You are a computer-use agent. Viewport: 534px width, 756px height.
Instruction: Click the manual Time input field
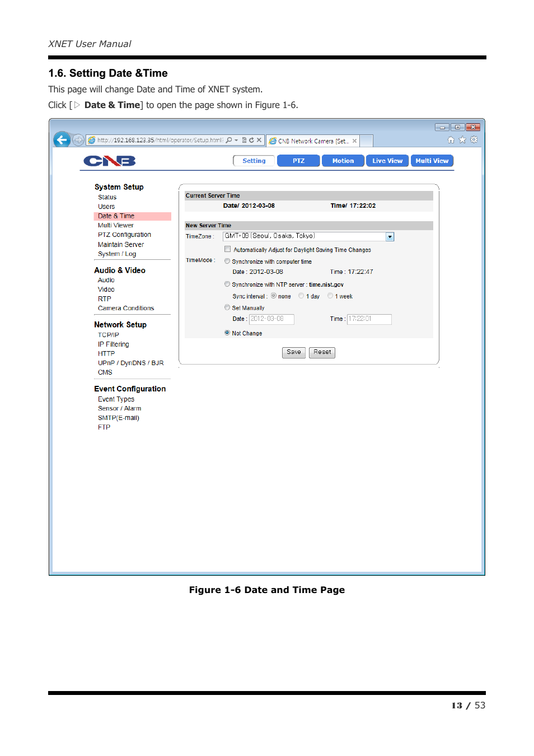[369, 319]
